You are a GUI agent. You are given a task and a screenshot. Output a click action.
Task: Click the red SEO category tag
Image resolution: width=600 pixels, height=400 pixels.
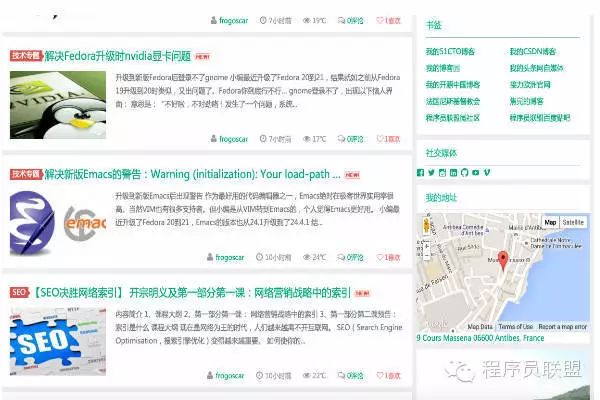[x=19, y=293]
